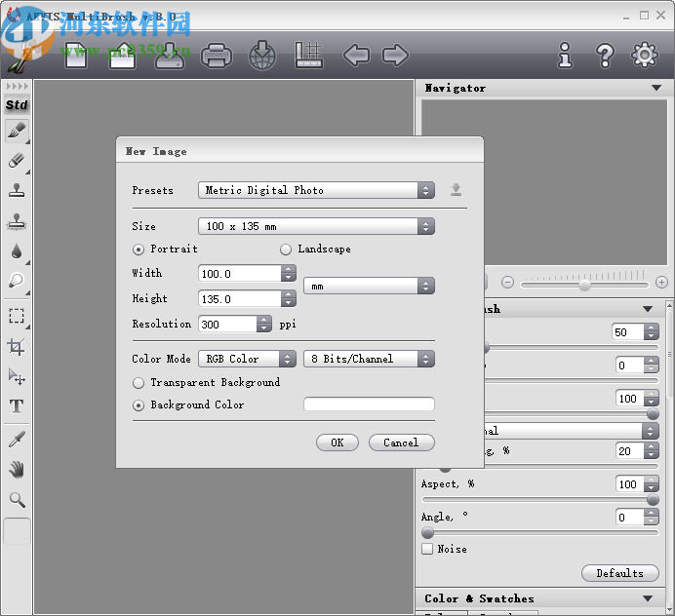This screenshot has width=675, height=616.
Task: Click the save preset download icon
Action: coord(456,190)
